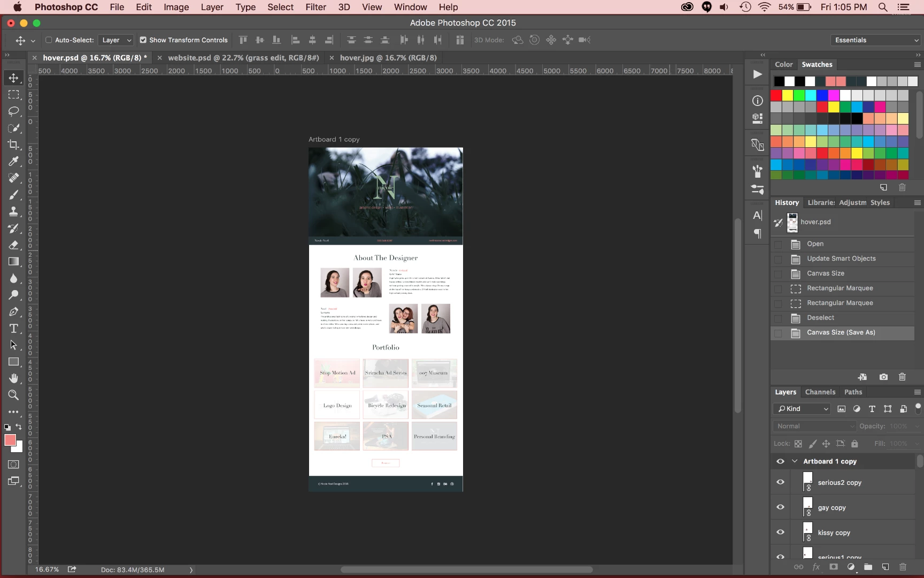Pick the yellow swatch beside red
The height and width of the screenshot is (578, 924).
click(788, 95)
